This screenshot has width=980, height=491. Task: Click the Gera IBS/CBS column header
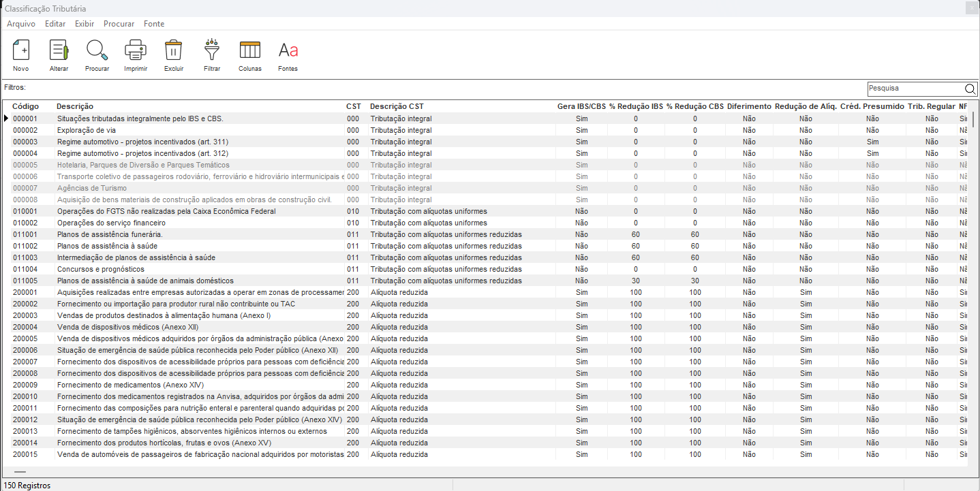tap(581, 107)
